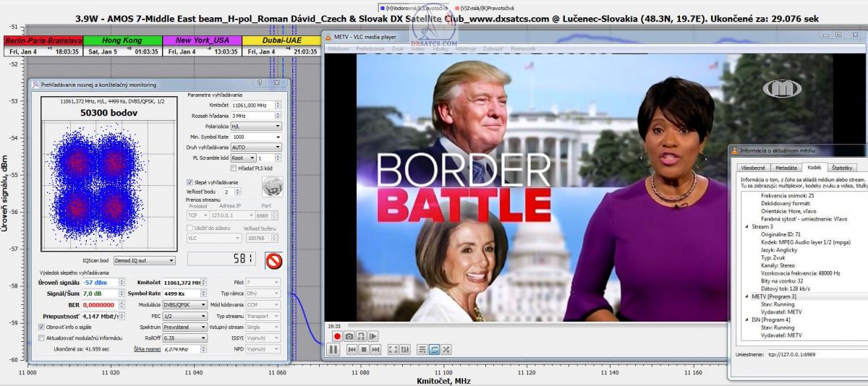Image resolution: width=868 pixels, height=386 pixels.
Task: Enable the Hľadať PLS kód checkbox
Action: (x=234, y=168)
